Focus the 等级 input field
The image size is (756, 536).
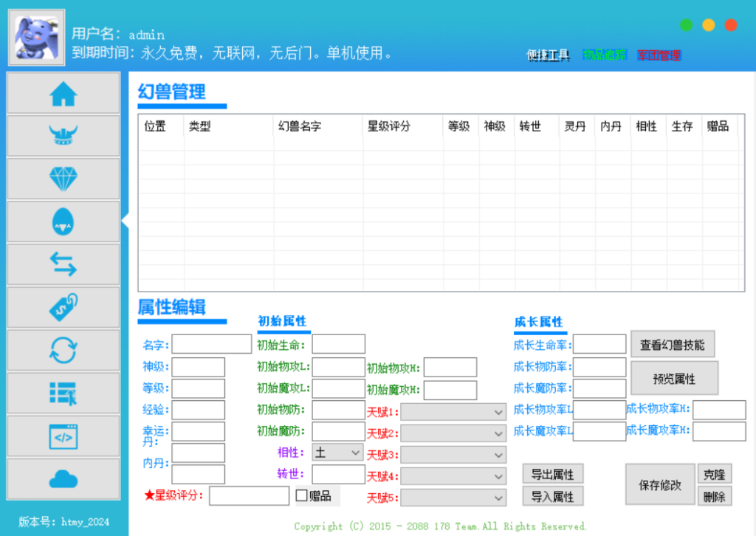pos(198,388)
